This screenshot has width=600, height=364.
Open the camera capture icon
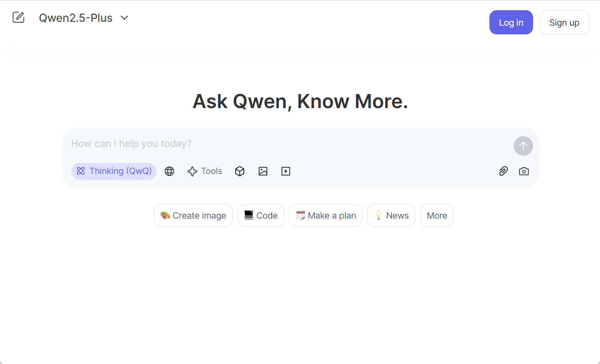coord(524,171)
